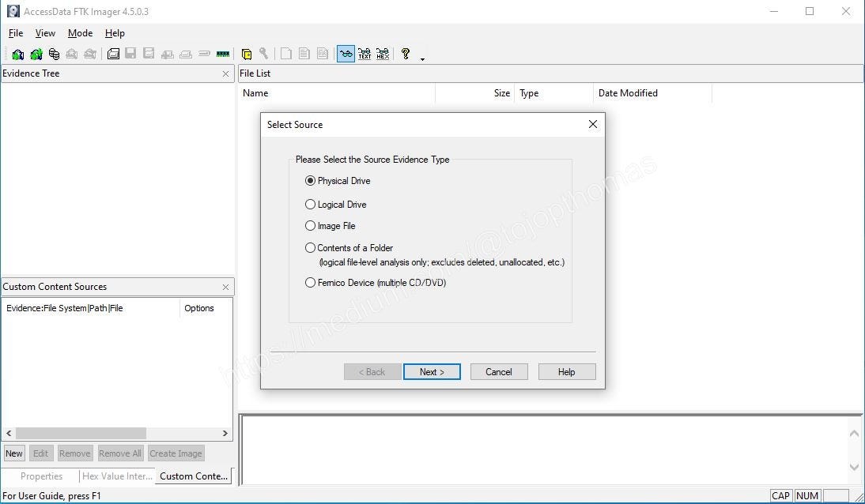Open the File menu
This screenshot has width=865, height=504.
coord(16,33)
